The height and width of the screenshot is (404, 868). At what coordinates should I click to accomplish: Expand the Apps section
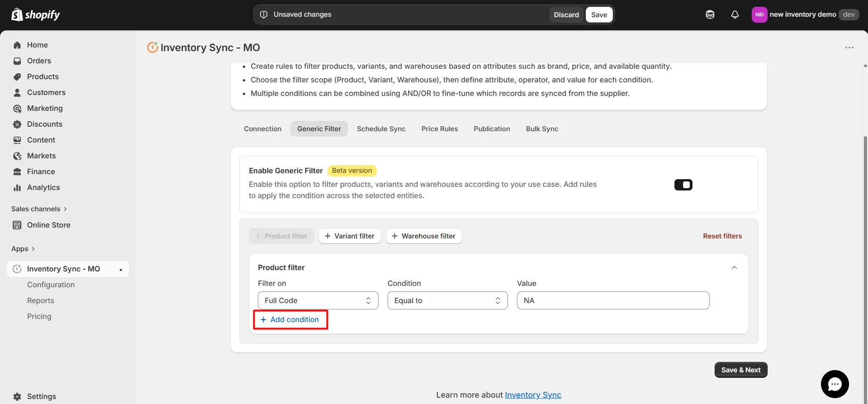(x=23, y=249)
